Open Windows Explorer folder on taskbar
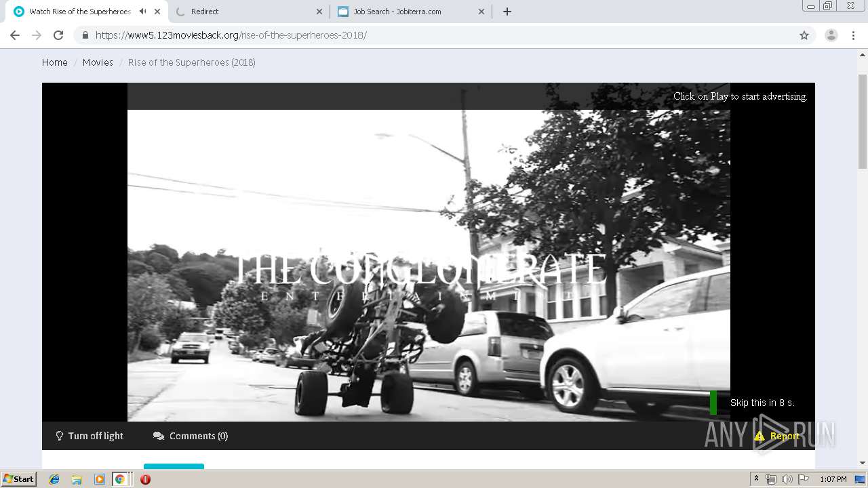868x488 pixels. point(77,479)
